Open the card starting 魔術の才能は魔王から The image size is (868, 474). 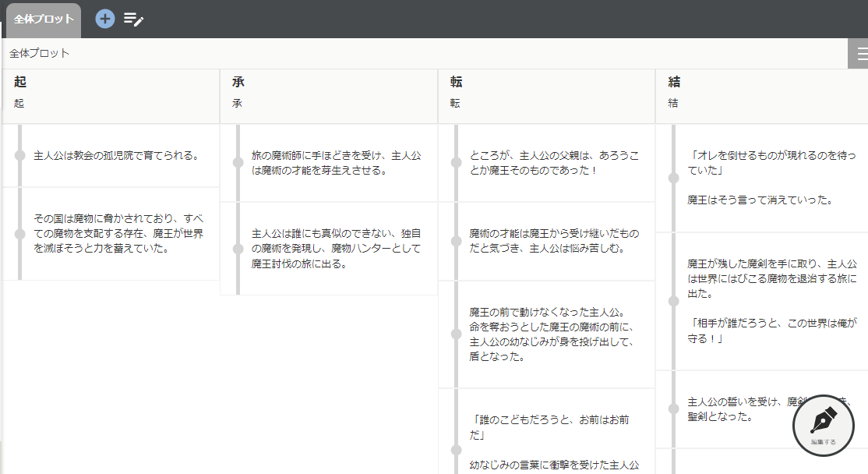click(x=554, y=241)
